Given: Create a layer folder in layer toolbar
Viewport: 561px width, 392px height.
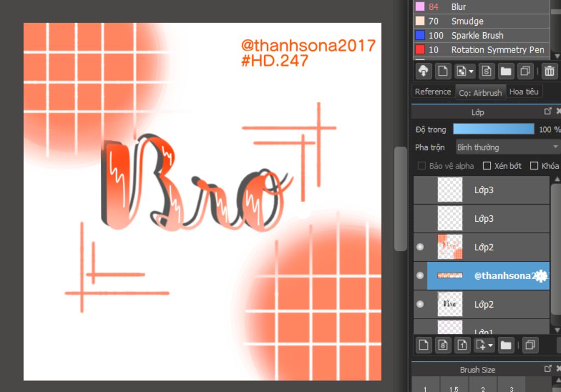Looking at the screenshot, I should pos(506,345).
